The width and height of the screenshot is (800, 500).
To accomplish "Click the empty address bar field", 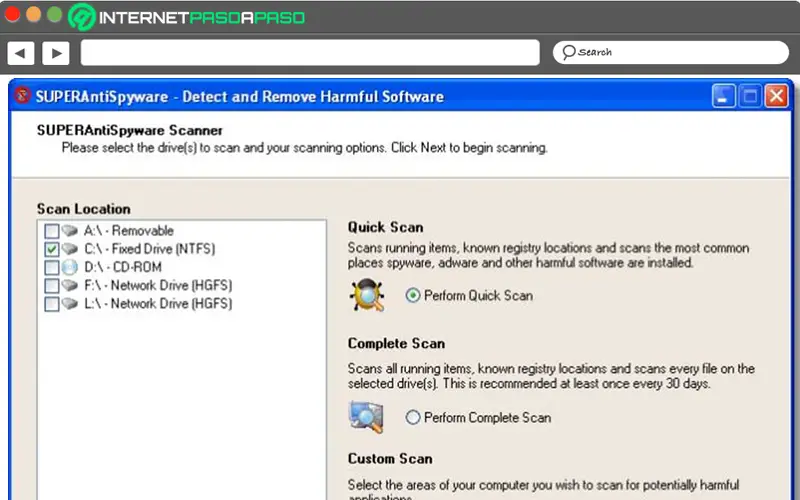I will tap(310, 53).
